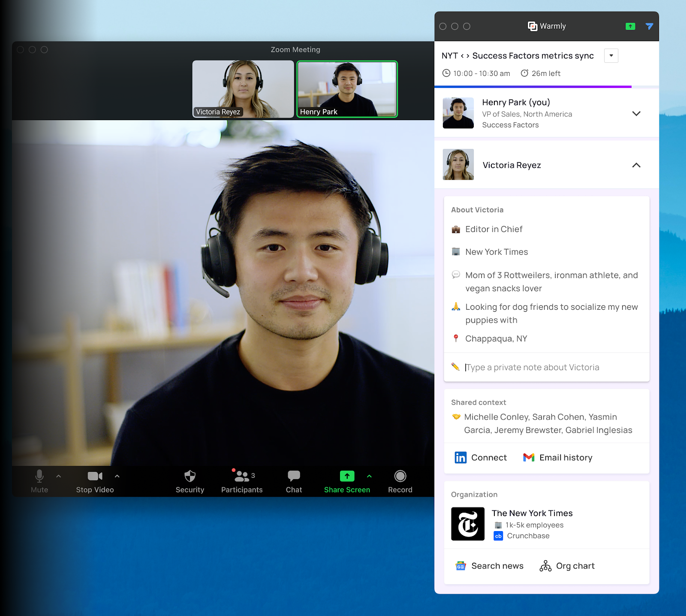Stop Video in the Zoom toolbar
686x616 pixels.
tap(95, 481)
